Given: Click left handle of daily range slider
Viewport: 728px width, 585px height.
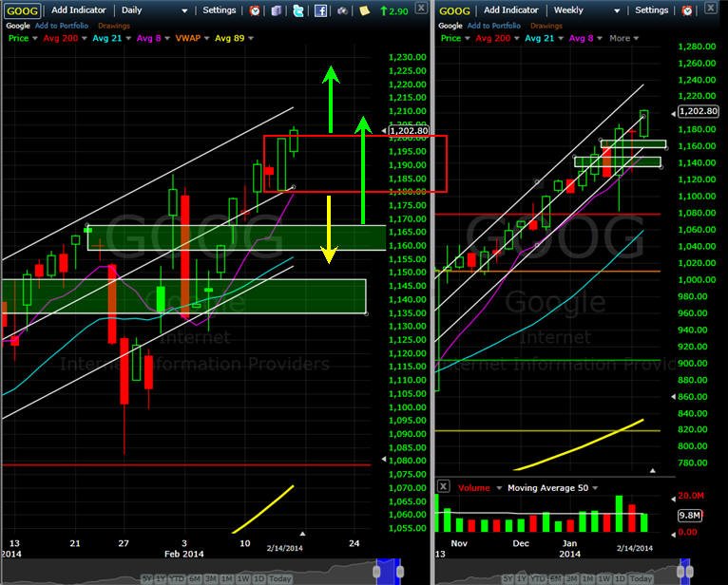Looking at the screenshot, I should coord(377,572).
